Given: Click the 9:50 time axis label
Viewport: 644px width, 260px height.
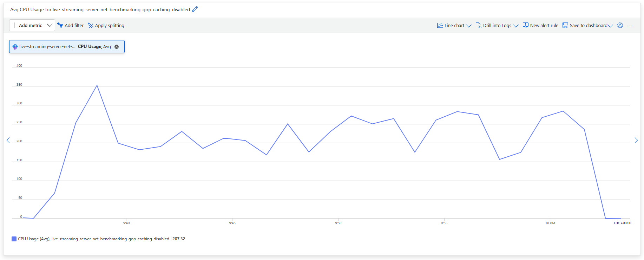Looking at the screenshot, I should pos(338,223).
